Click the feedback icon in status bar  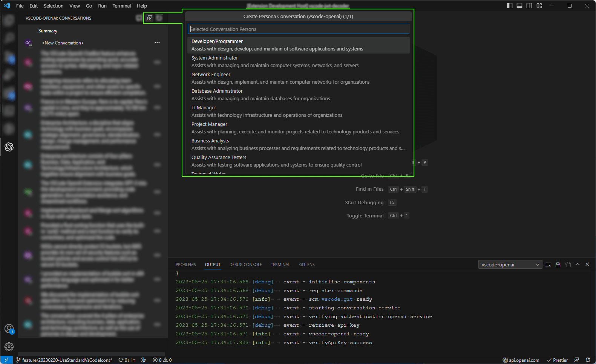tap(576, 360)
